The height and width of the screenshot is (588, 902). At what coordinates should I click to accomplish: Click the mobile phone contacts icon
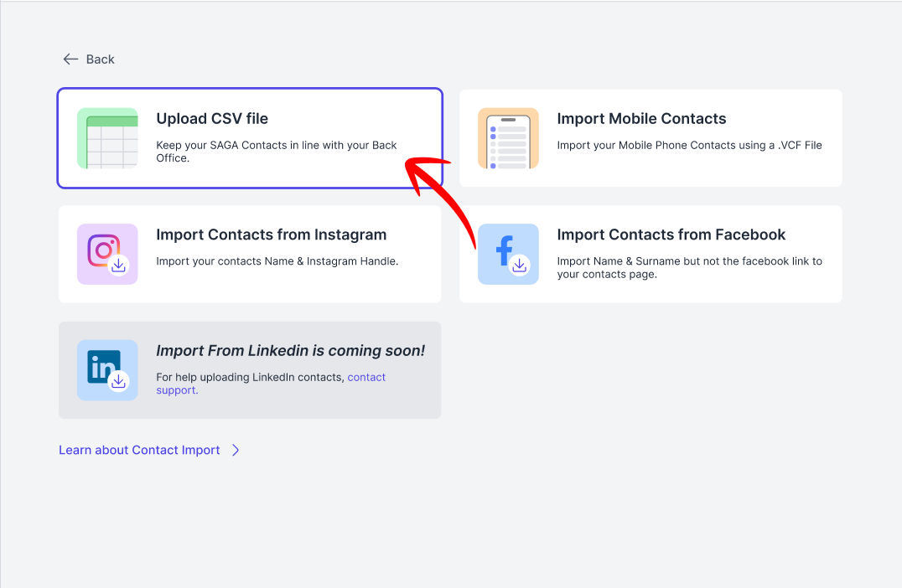pyautogui.click(x=508, y=138)
